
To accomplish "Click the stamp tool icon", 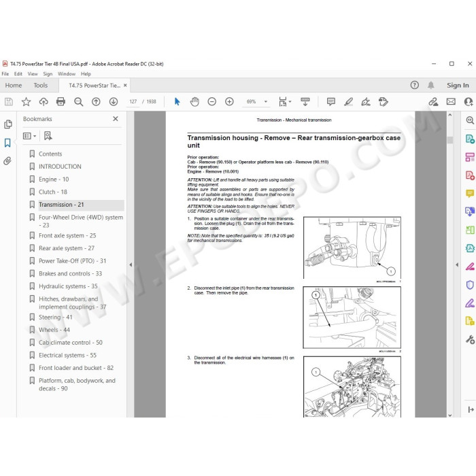I will tap(384, 102).
